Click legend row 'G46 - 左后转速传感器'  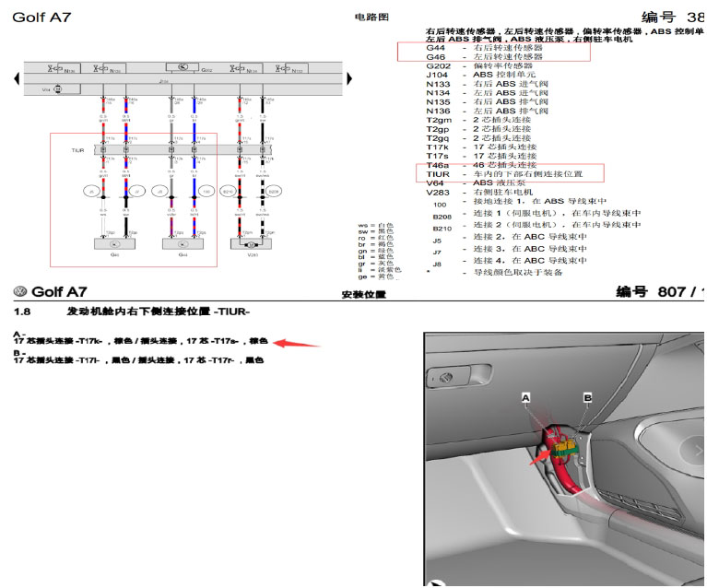coord(485,57)
